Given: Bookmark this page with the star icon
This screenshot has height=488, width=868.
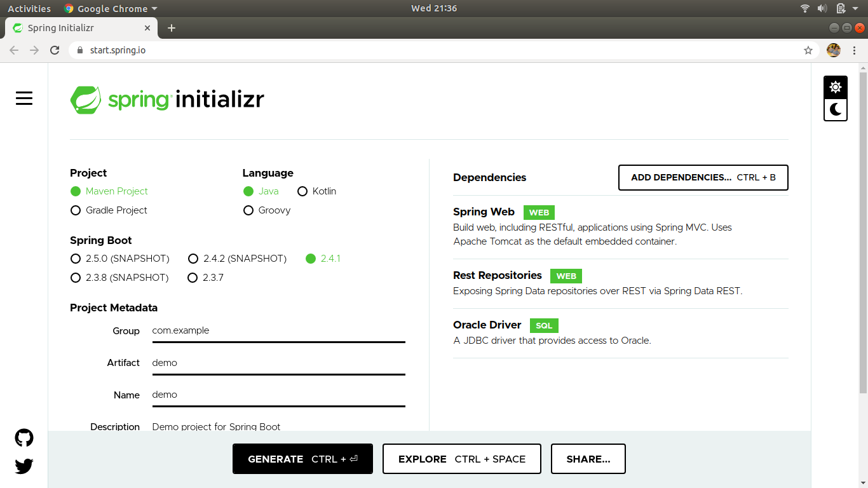Looking at the screenshot, I should pos(808,50).
